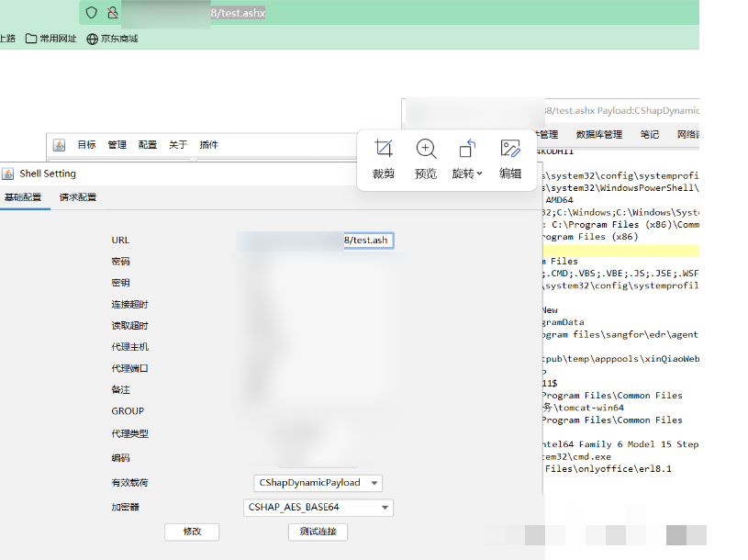Screen dimensions: 748x560
Task: Open the 常用网址 bookmarks folder
Action: 51,39
